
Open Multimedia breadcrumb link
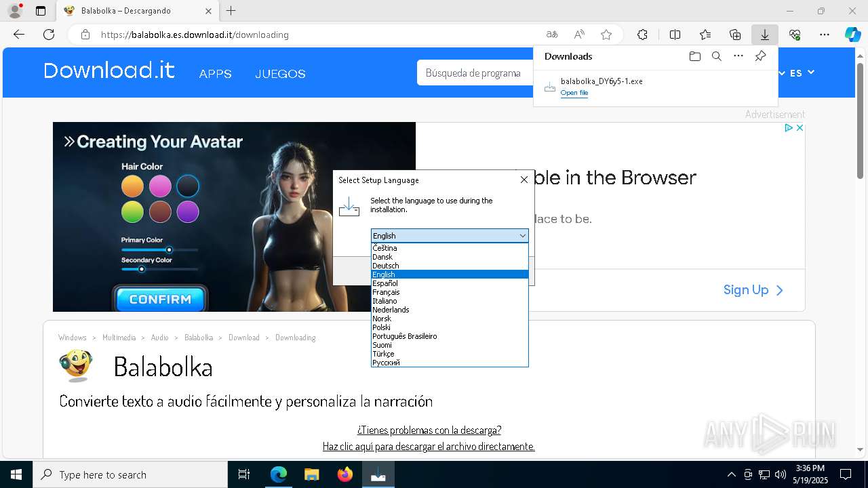coord(119,338)
